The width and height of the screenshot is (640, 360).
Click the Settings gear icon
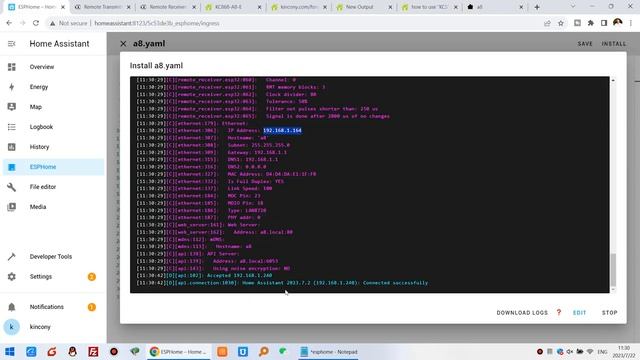click(x=11, y=277)
